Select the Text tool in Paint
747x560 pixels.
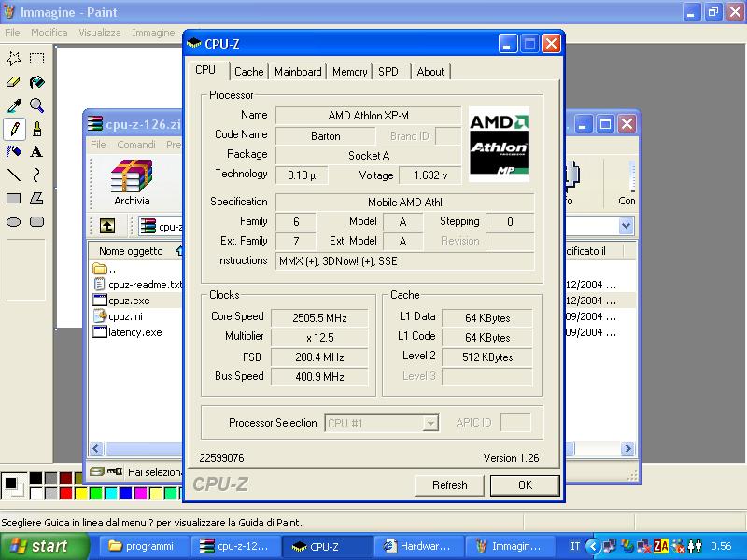pos(36,152)
